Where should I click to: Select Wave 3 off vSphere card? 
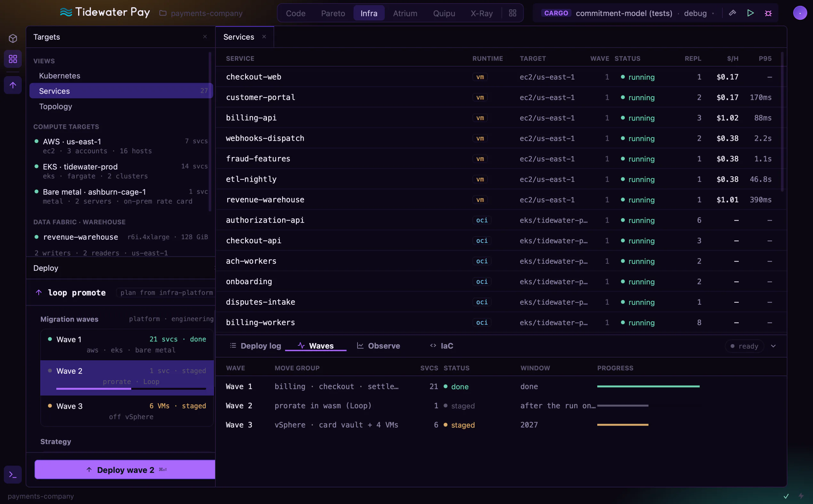pos(127,411)
